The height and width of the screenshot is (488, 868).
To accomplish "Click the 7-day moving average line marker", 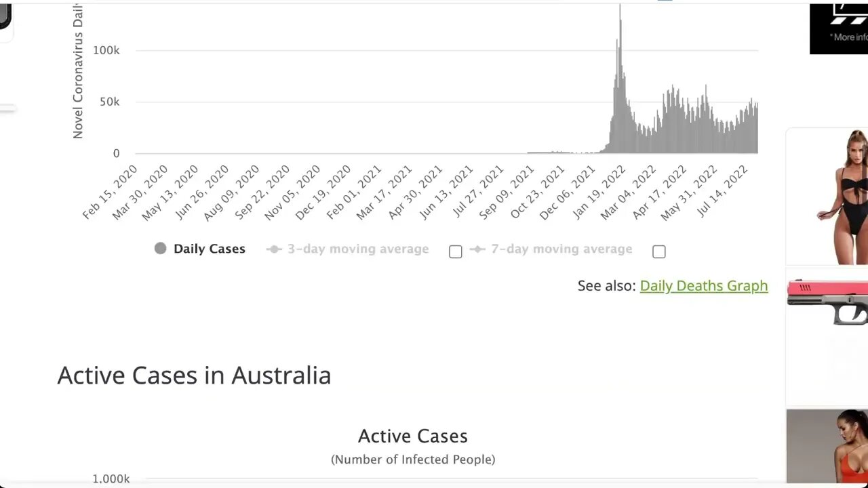I will (x=477, y=249).
